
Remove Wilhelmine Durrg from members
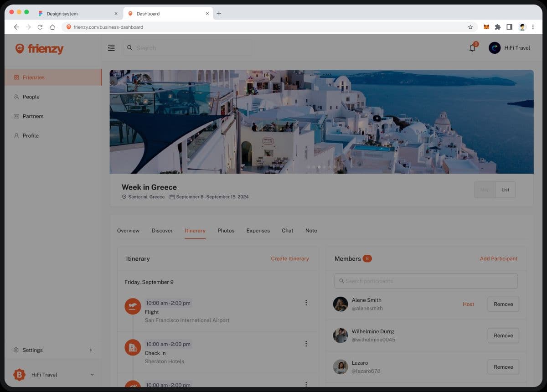click(503, 335)
